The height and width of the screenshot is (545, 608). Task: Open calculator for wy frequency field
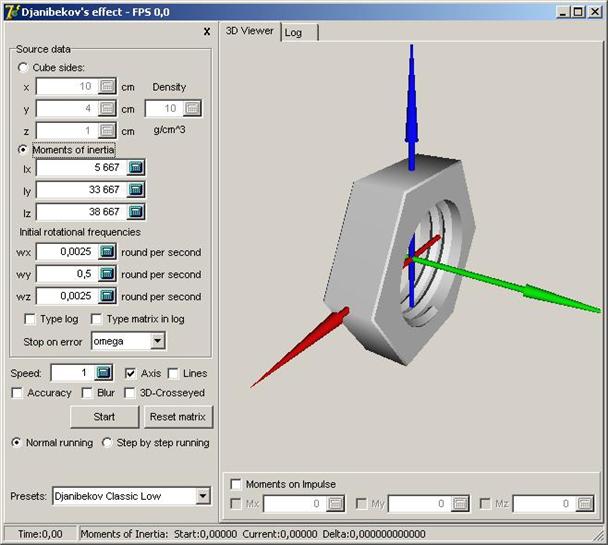coord(108,274)
